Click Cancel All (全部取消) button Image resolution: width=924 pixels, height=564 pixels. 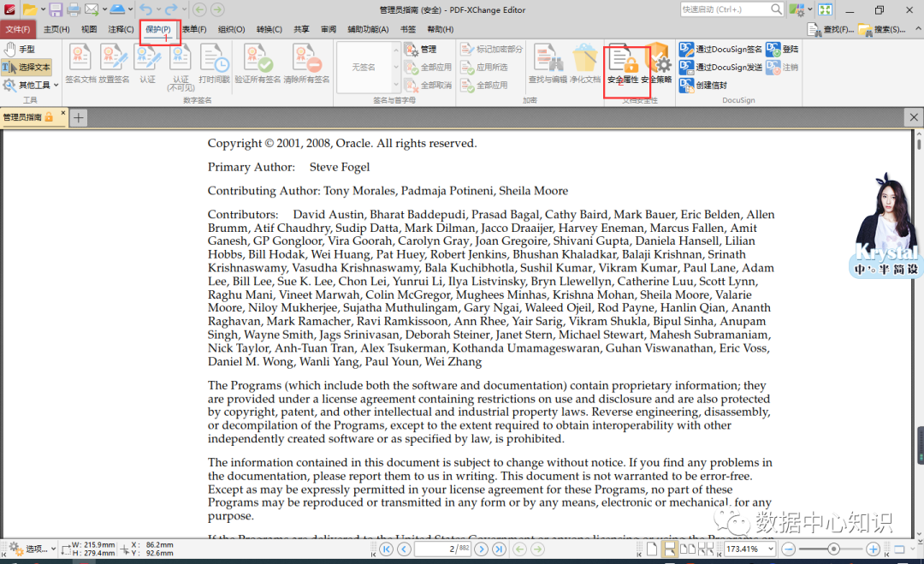pyautogui.click(x=429, y=86)
